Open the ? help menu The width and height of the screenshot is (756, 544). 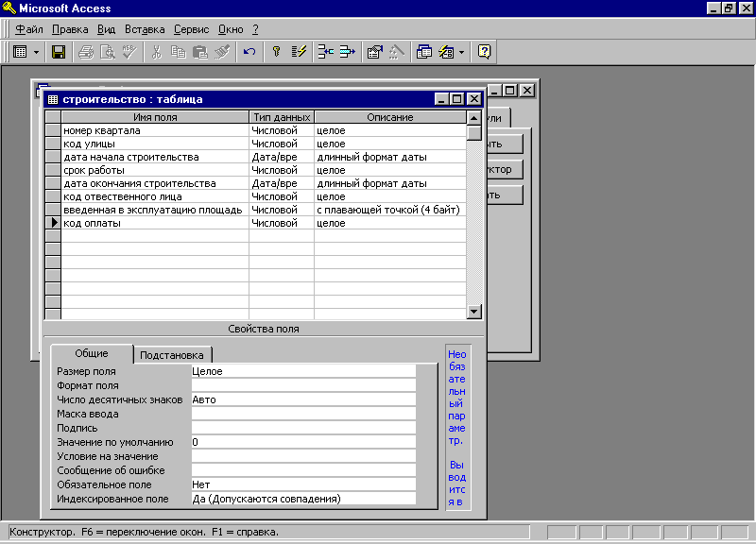pyautogui.click(x=255, y=29)
